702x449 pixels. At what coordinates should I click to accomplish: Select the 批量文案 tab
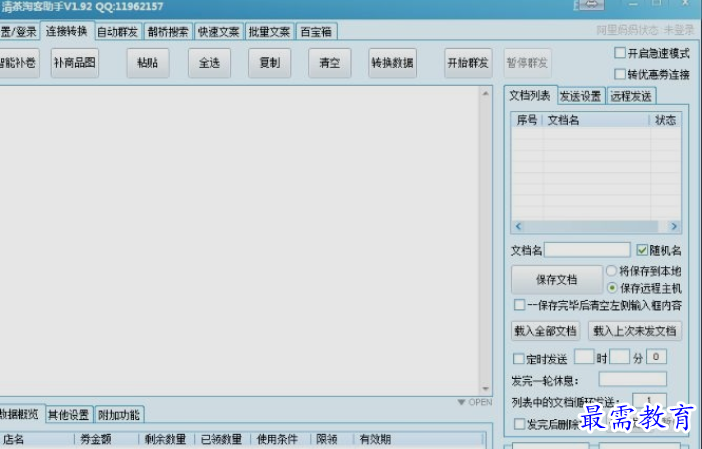point(269,32)
